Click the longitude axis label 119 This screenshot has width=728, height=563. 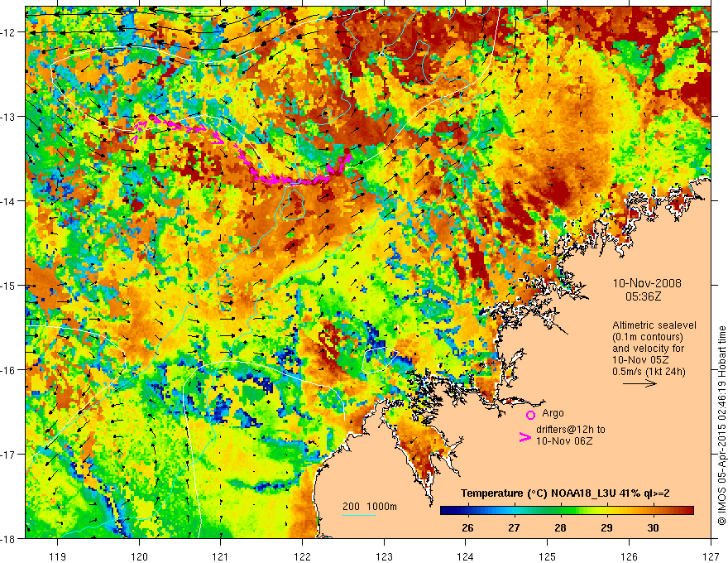pos(57,556)
